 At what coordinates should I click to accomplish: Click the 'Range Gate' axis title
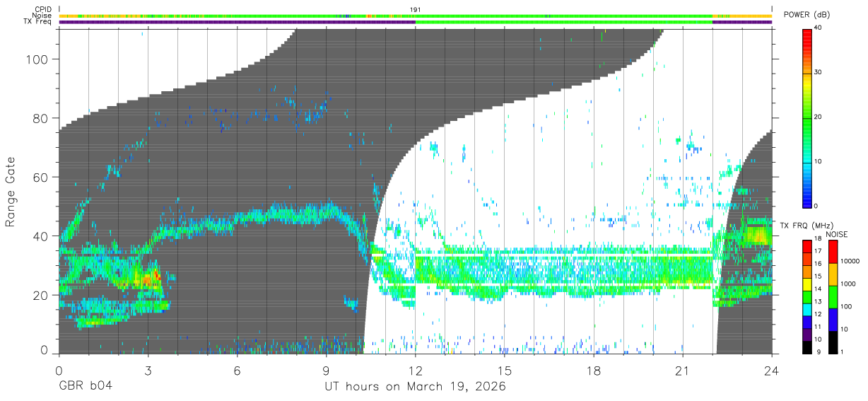tap(11, 192)
